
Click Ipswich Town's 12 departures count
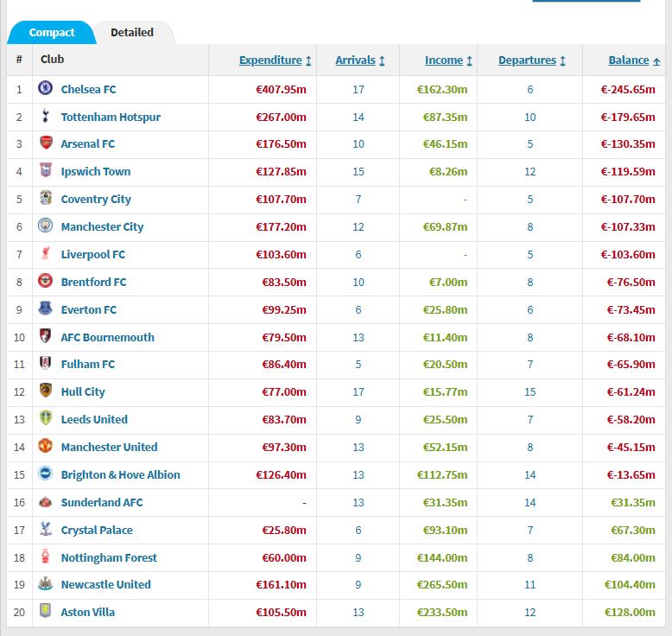(x=530, y=172)
